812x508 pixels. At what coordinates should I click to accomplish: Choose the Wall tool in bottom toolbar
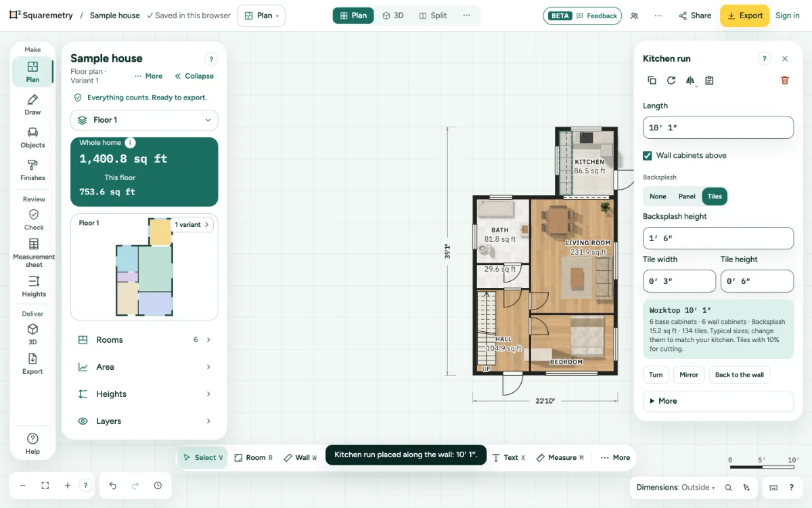point(300,458)
